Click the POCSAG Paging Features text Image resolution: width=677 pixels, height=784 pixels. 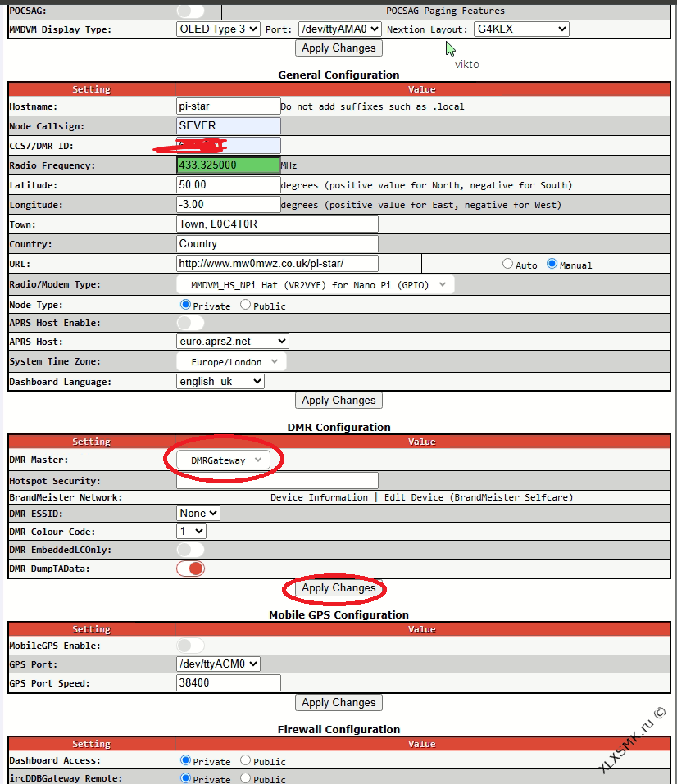(445, 11)
